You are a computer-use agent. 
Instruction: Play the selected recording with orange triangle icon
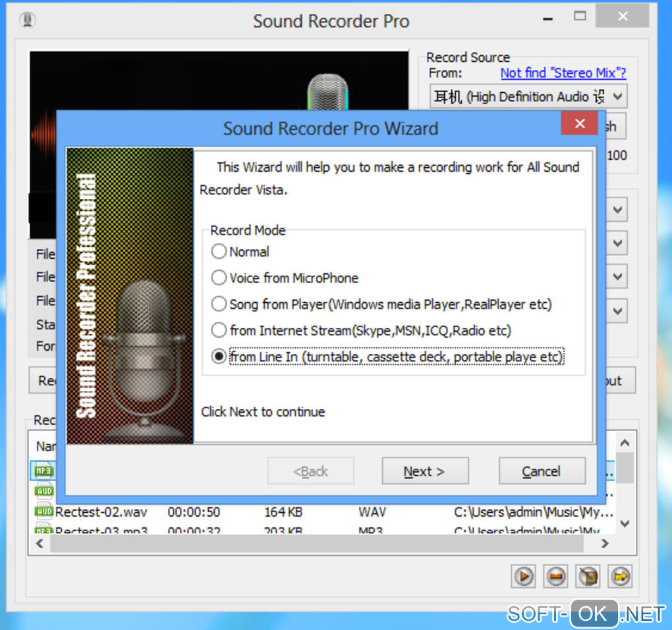tap(523, 577)
